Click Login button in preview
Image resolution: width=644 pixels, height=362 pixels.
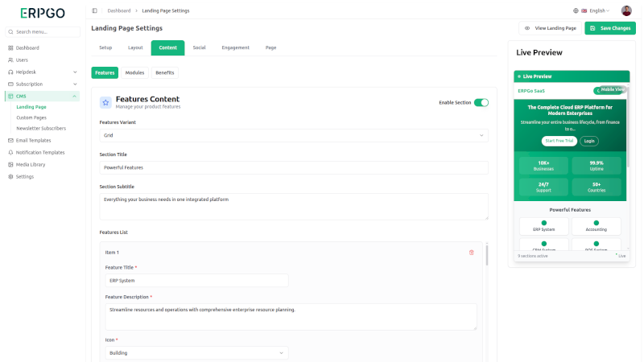coord(589,141)
